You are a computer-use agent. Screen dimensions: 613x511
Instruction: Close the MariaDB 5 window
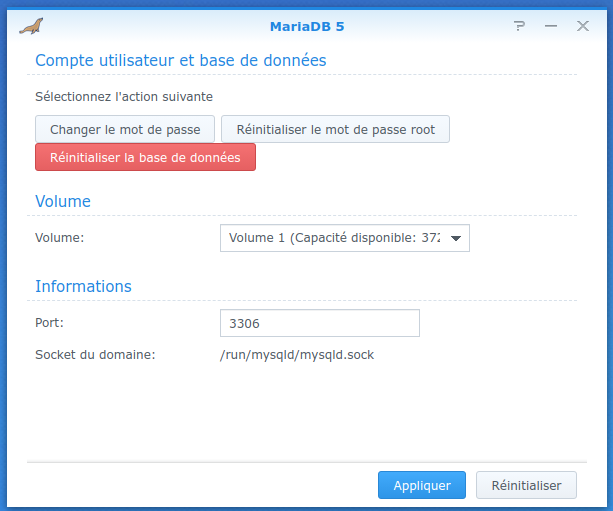coord(583,26)
